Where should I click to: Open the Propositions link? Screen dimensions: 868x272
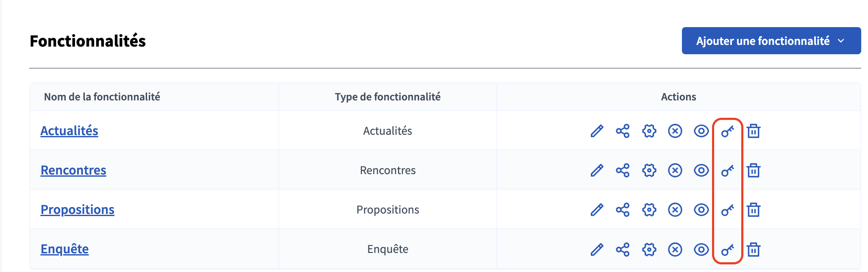[x=77, y=210]
